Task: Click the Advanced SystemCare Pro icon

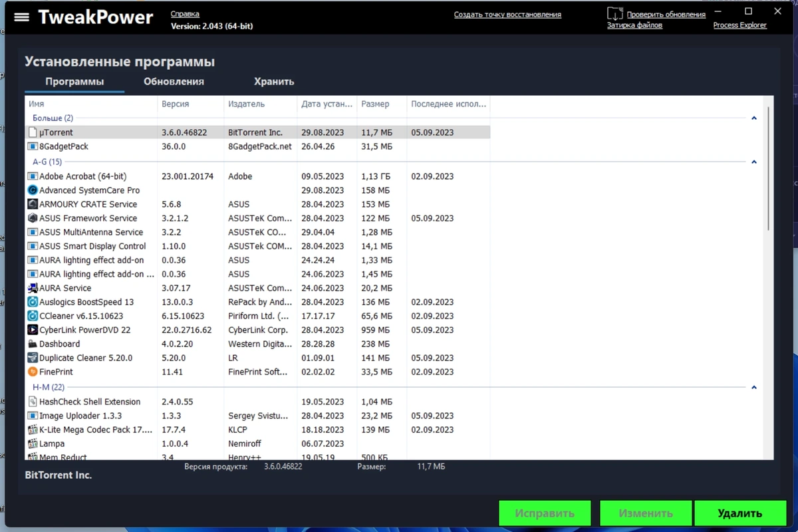Action: point(33,190)
